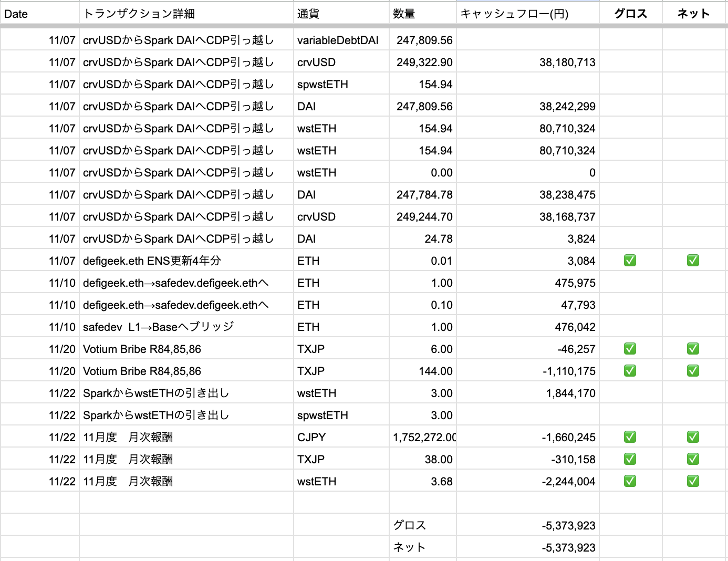Select the cash flow cell showing 1,844,170
Screen dimensions: 728x561
[527, 393]
